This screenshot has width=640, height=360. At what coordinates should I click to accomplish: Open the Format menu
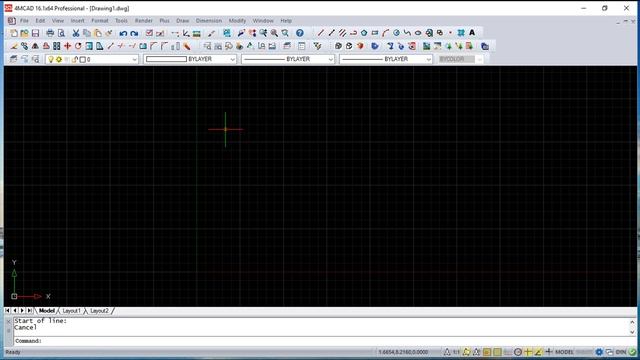pyautogui.click(x=100, y=20)
